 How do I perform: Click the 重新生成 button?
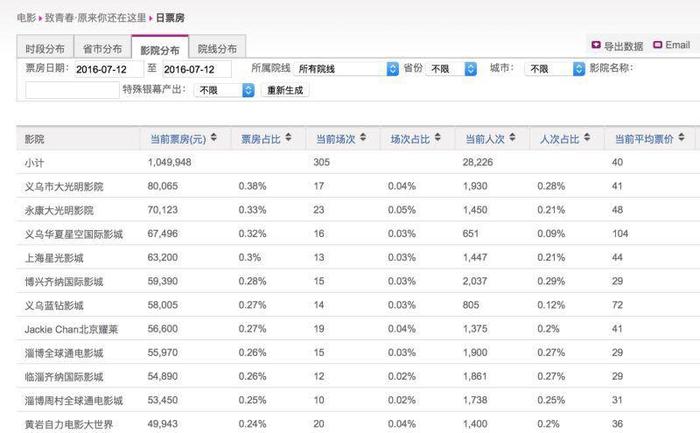coord(285,90)
